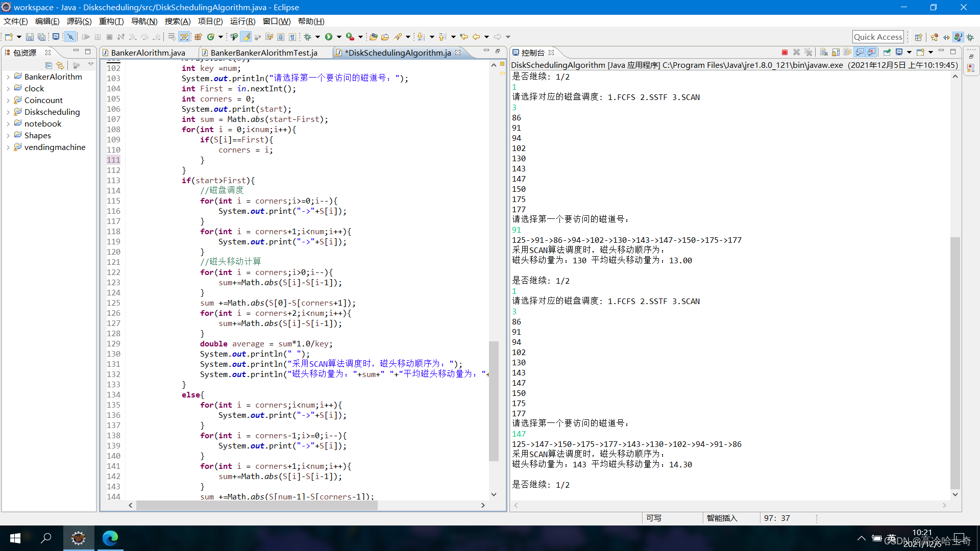Expand the Diskscheduling project tree node
Screen dimensions: 980x551
click(8, 112)
